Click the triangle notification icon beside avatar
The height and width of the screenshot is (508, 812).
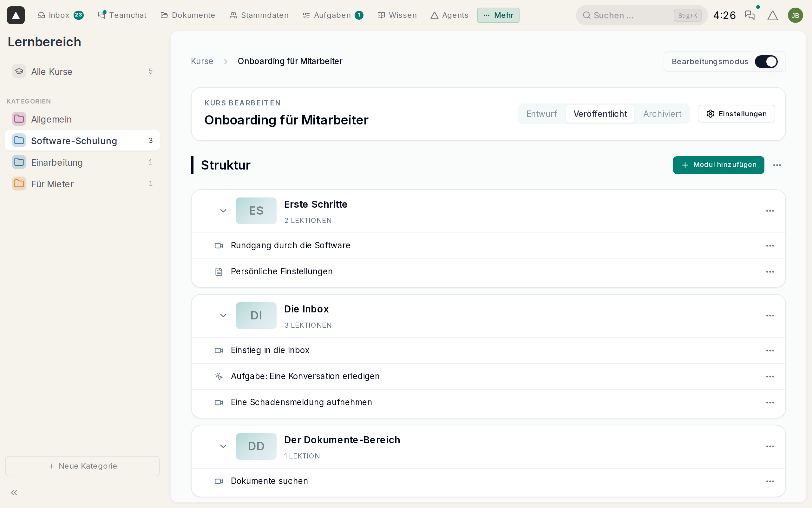[772, 15]
